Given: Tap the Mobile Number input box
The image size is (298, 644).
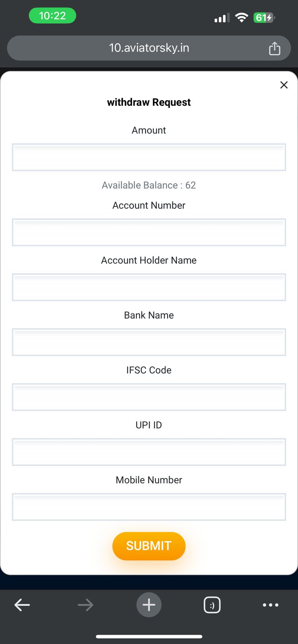Looking at the screenshot, I should pyautogui.click(x=149, y=507).
